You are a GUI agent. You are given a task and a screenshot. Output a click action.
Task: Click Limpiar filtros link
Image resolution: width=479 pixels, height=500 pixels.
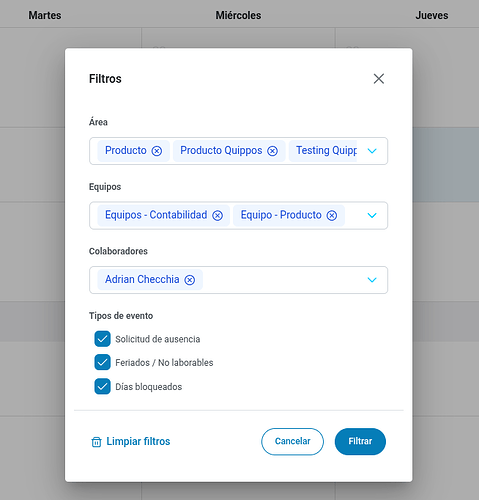coord(138,441)
